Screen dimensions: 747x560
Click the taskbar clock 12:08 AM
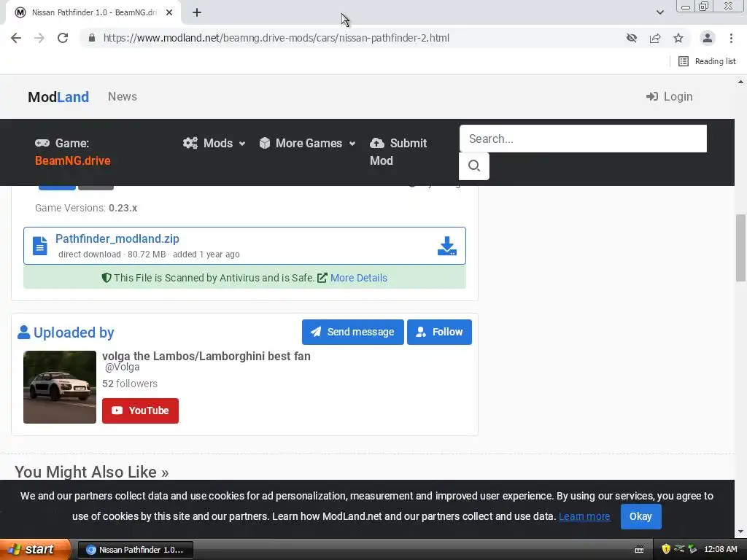[720, 550]
